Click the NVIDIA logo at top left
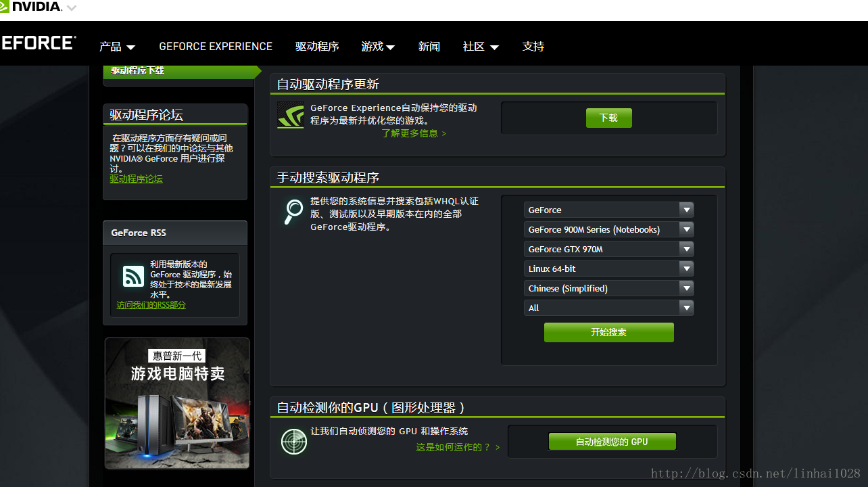 pyautogui.click(x=31, y=7)
